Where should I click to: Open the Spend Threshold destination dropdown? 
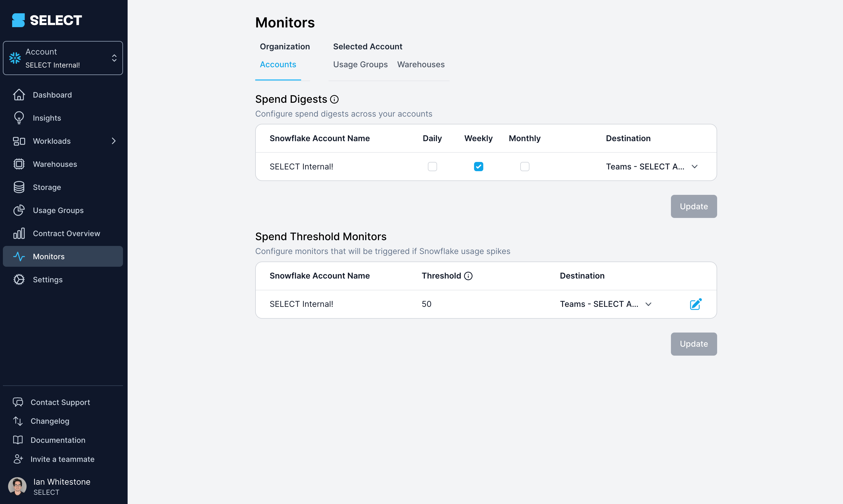point(606,304)
